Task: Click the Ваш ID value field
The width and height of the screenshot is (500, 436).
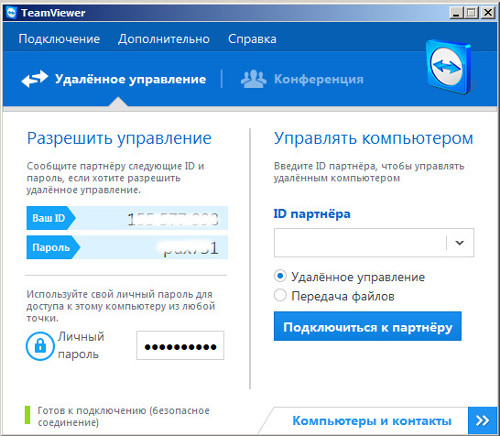Action: click(152, 218)
